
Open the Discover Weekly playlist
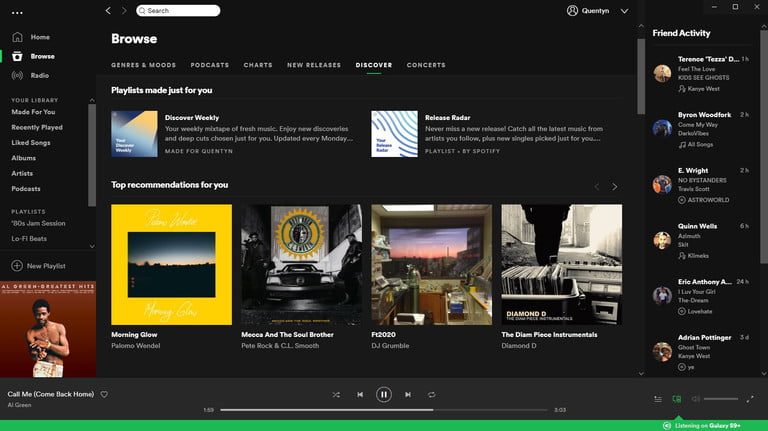pyautogui.click(x=134, y=134)
